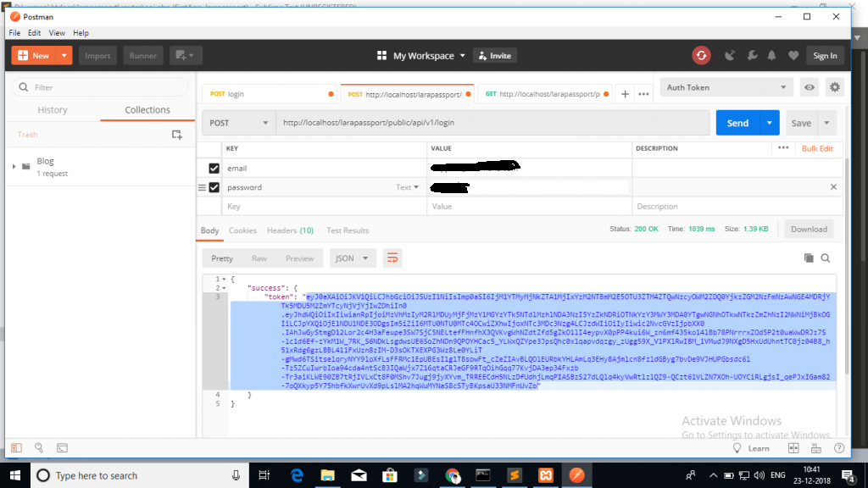Click the Save button

(x=801, y=123)
